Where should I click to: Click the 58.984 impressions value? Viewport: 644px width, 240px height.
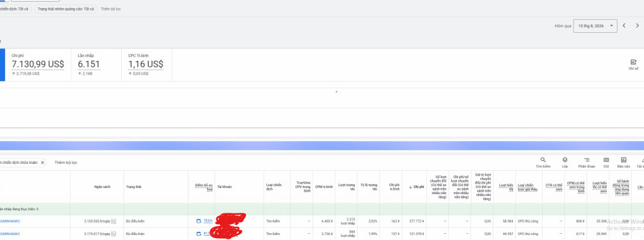pyautogui.click(x=508, y=221)
